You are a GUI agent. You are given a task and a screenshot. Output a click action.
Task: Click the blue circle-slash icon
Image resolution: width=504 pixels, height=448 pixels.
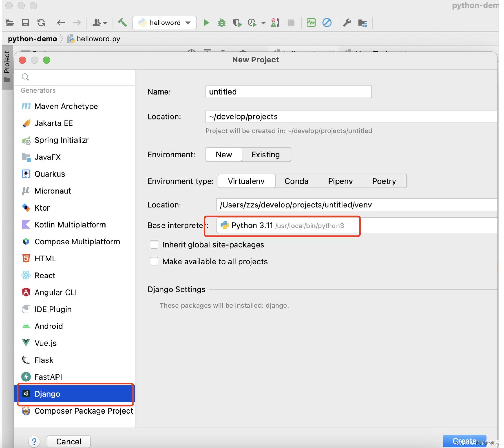pos(327,23)
